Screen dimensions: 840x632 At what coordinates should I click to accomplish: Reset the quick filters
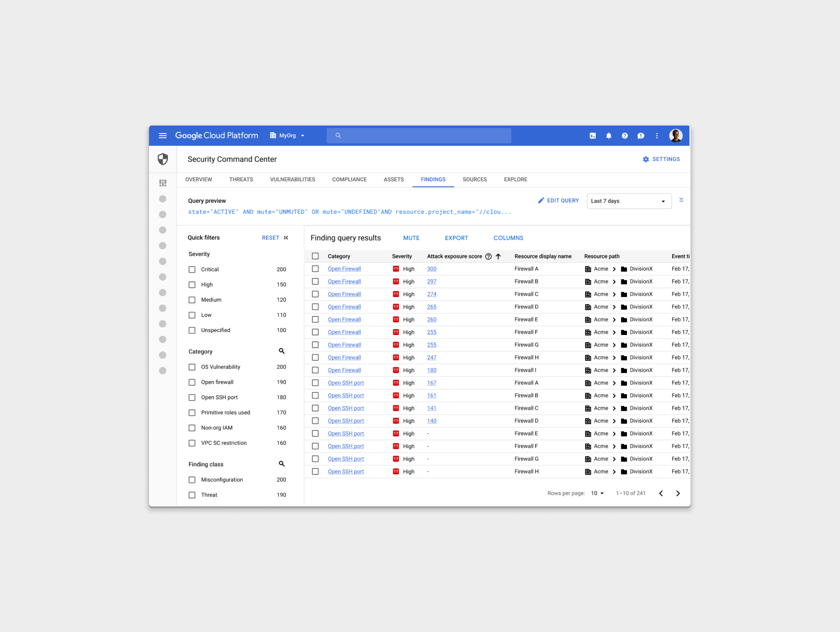(x=270, y=238)
